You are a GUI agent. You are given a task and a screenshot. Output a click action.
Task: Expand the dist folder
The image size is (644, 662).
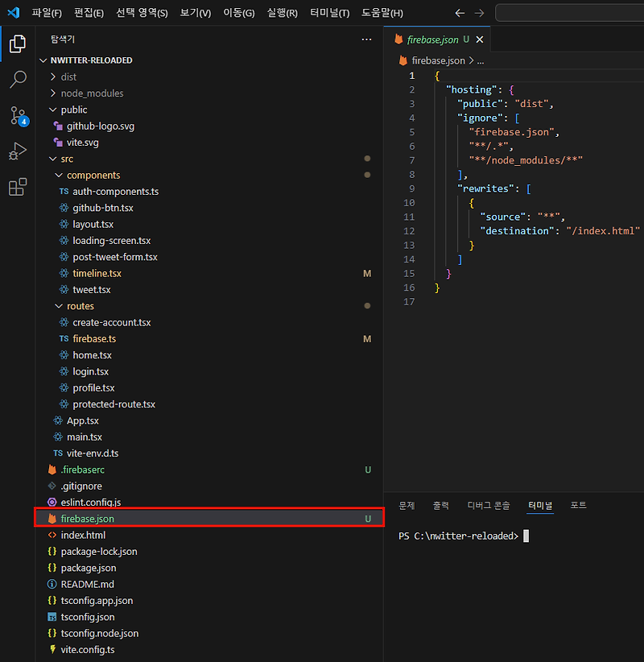(x=53, y=77)
